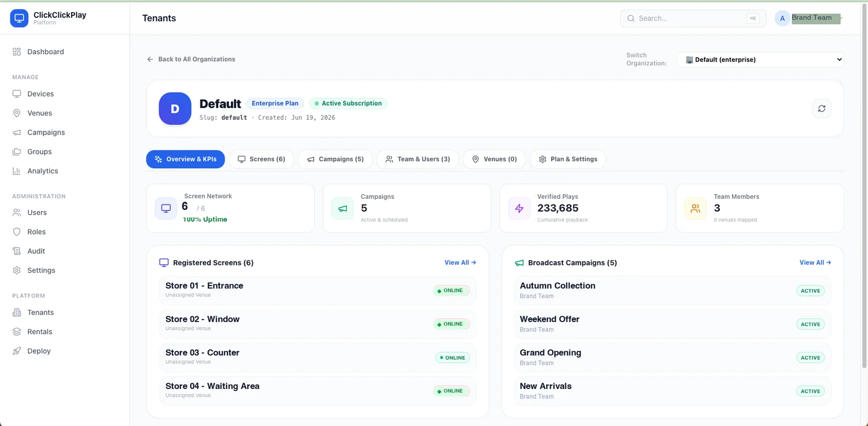Click the Tenants building icon
Screen dimensions: 868x426
tap(17, 313)
